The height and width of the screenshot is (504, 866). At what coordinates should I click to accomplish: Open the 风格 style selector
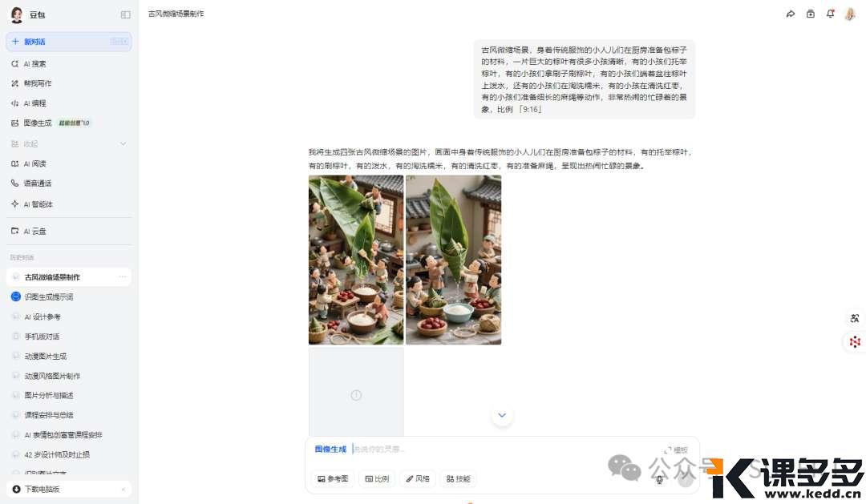click(x=418, y=478)
